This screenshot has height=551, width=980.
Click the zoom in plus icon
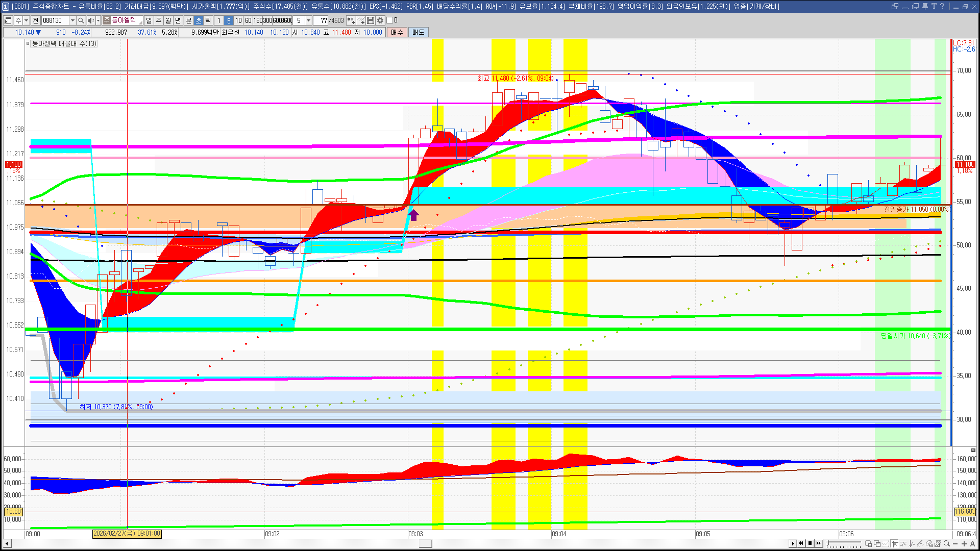pos(964,543)
